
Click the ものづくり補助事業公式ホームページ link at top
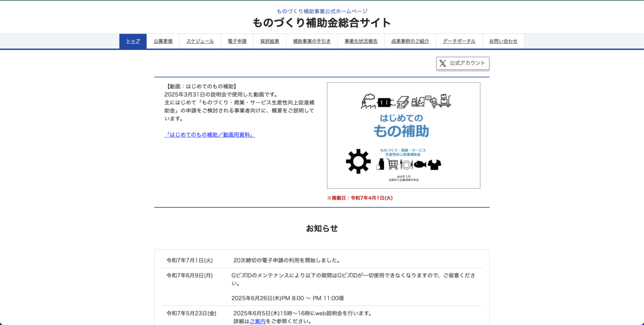322,11
